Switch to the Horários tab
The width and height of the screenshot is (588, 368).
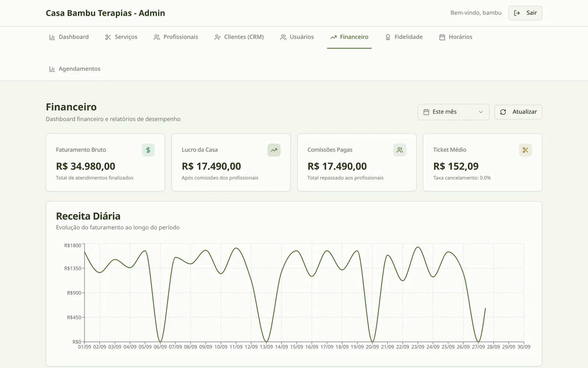click(456, 37)
